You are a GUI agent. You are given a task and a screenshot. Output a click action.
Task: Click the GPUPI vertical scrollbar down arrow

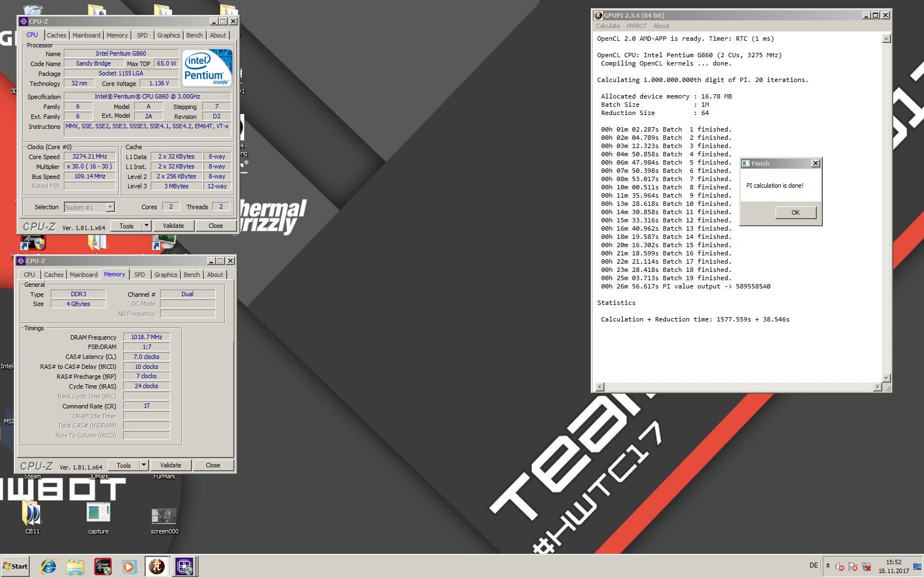(x=886, y=378)
